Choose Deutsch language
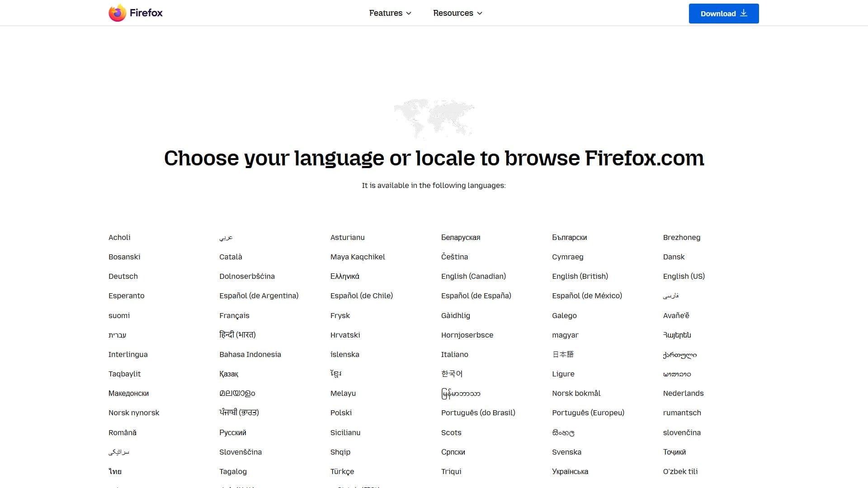 123,276
